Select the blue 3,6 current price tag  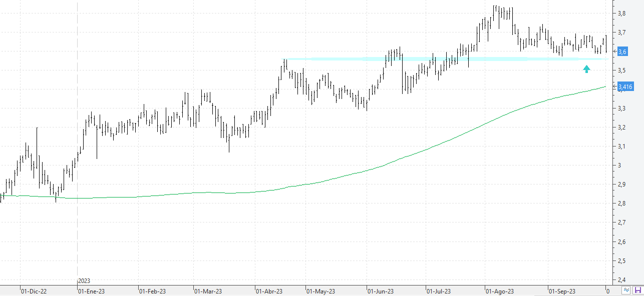(x=622, y=51)
